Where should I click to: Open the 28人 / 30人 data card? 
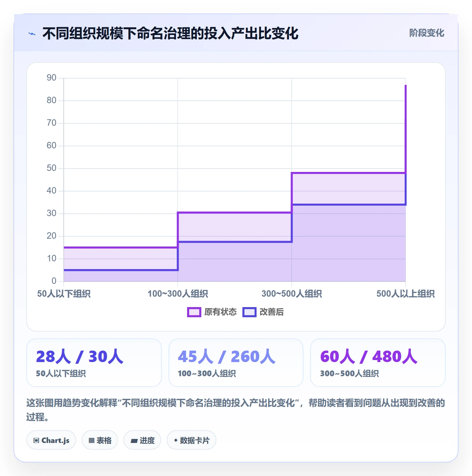(94, 363)
